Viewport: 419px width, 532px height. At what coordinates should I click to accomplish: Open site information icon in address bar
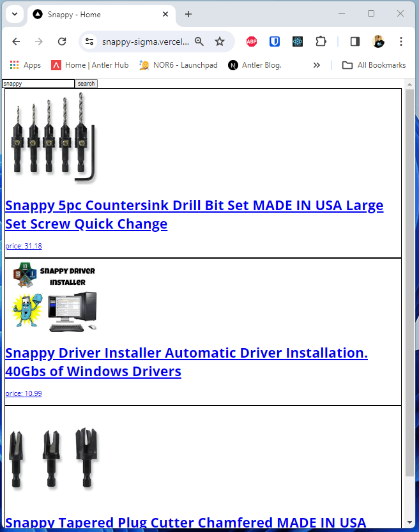click(x=89, y=42)
